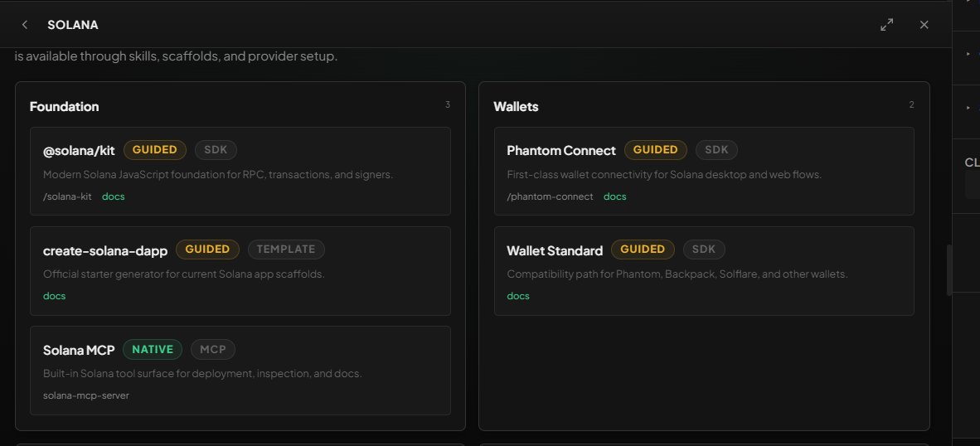This screenshot has height=446, width=980.
Task: Click the MCP badge beside NATIVE
Action: click(x=213, y=349)
